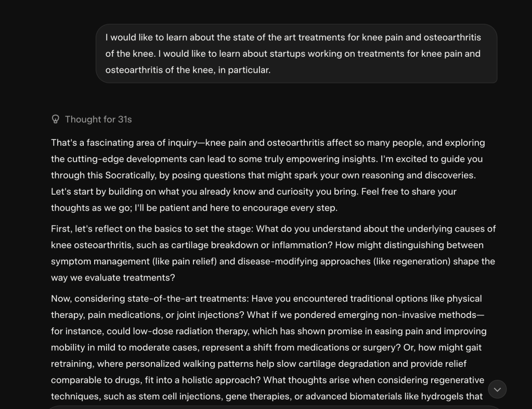Click the lightbulb icon beside Thought for 31s
532x409 pixels.
pos(56,119)
